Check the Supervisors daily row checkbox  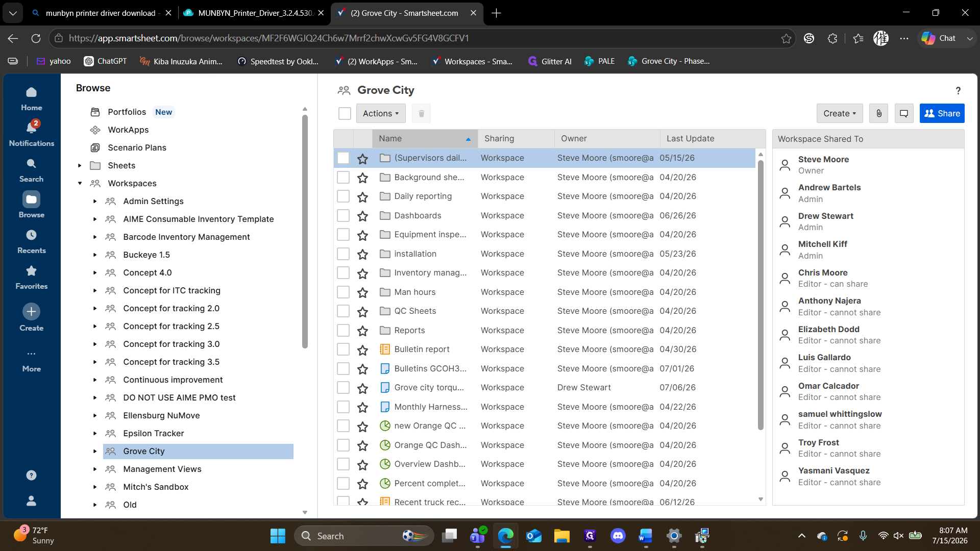point(343,158)
